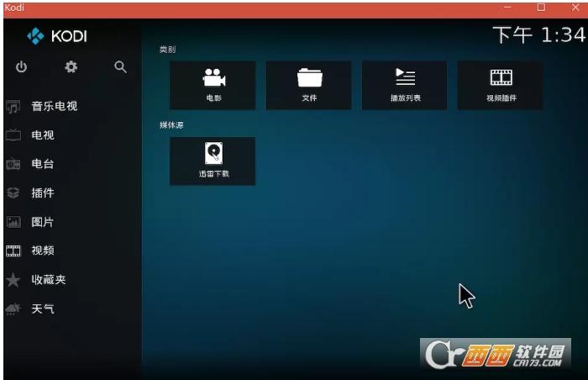Image resolution: width=588 pixels, height=380 pixels.
Task: Open the 迅雷下载 hard drive source
Action: (213, 161)
